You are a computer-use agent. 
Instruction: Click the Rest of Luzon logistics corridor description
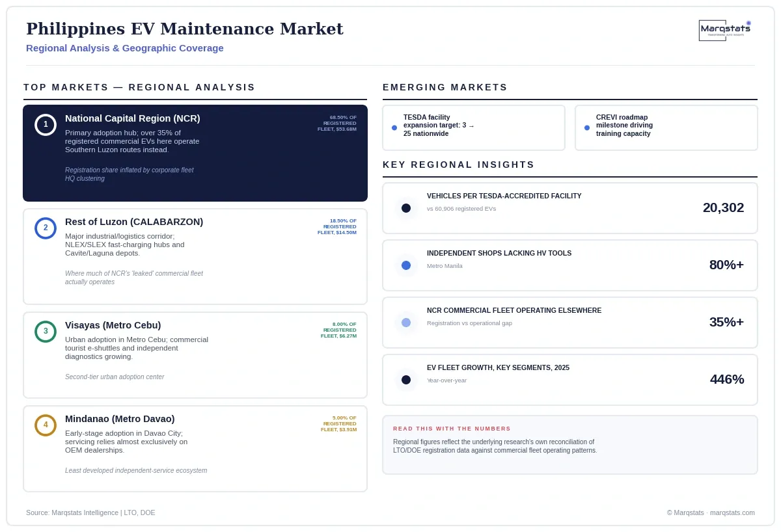coord(125,245)
